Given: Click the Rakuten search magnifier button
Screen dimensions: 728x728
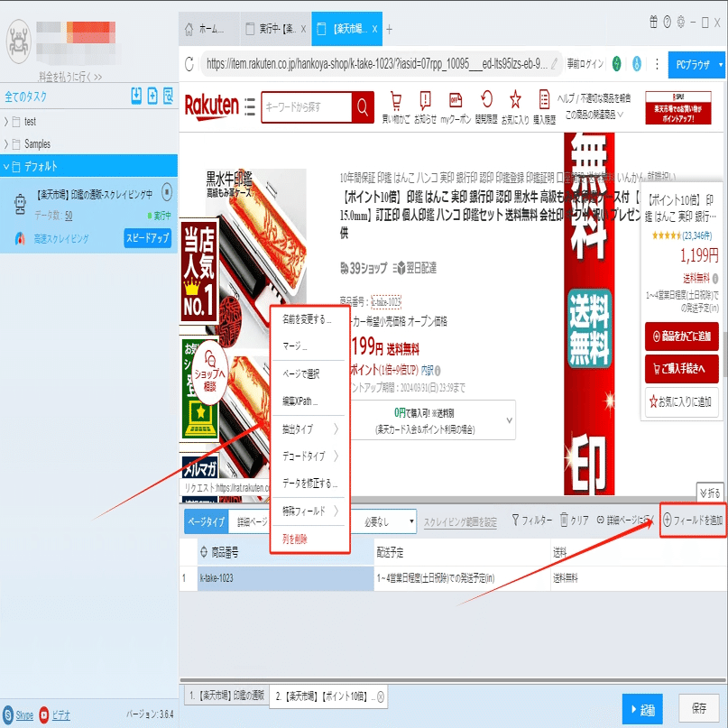Looking at the screenshot, I should pos(363,107).
